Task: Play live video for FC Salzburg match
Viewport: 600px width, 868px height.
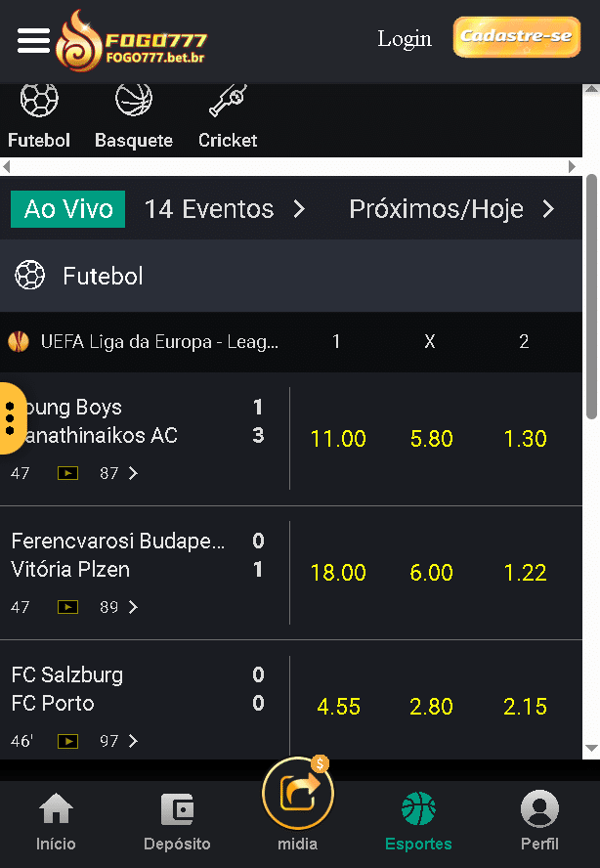Action: [66, 741]
